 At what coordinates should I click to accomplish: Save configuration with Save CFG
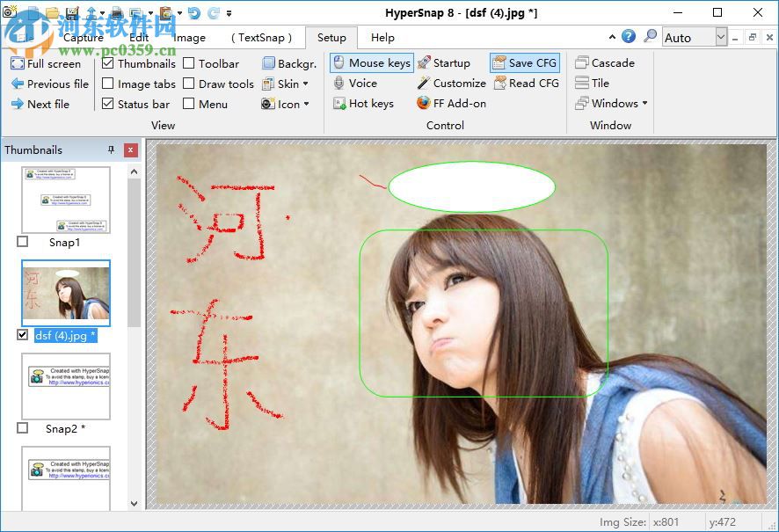tap(525, 62)
